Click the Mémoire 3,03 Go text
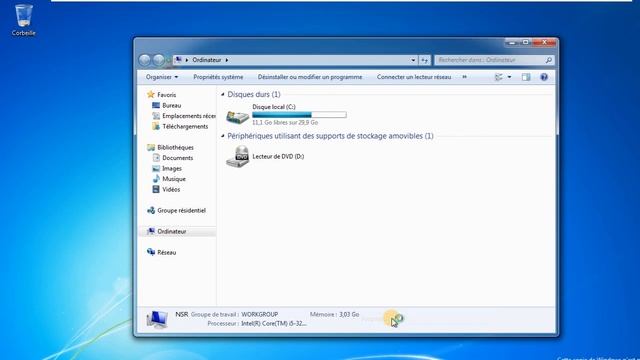This screenshot has width=640, height=360. coord(334,314)
